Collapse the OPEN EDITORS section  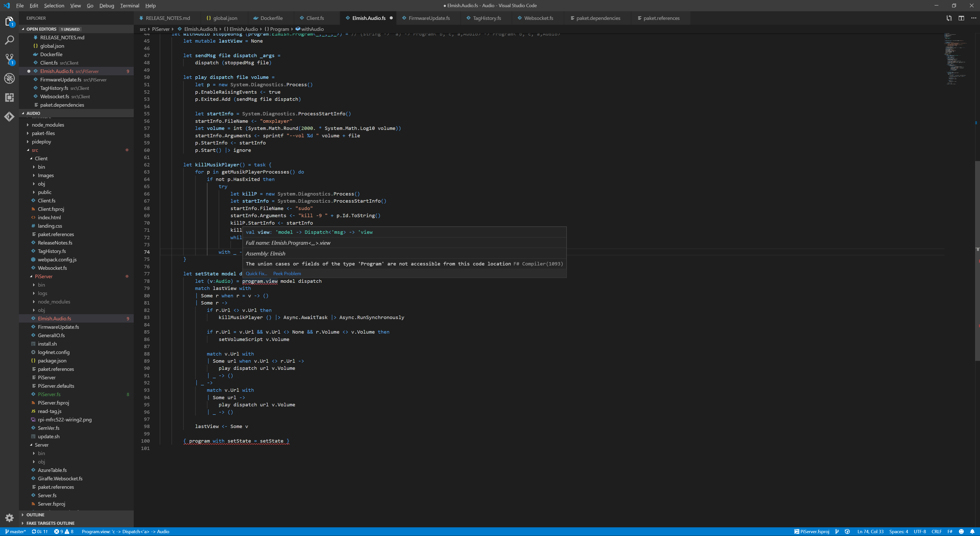(x=41, y=29)
